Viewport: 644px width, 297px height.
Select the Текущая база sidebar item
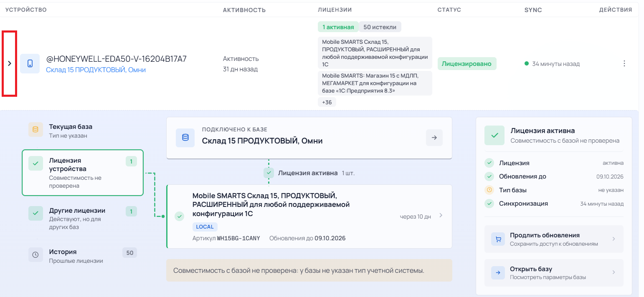[x=83, y=130]
